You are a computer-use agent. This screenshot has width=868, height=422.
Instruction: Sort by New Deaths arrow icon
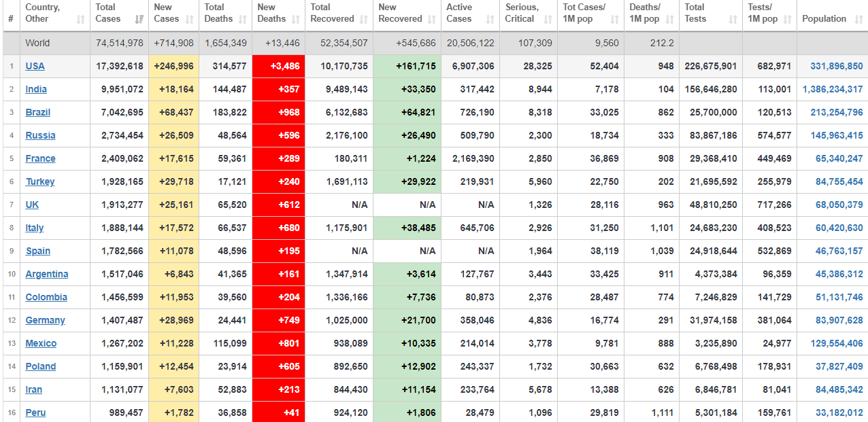pos(296,19)
